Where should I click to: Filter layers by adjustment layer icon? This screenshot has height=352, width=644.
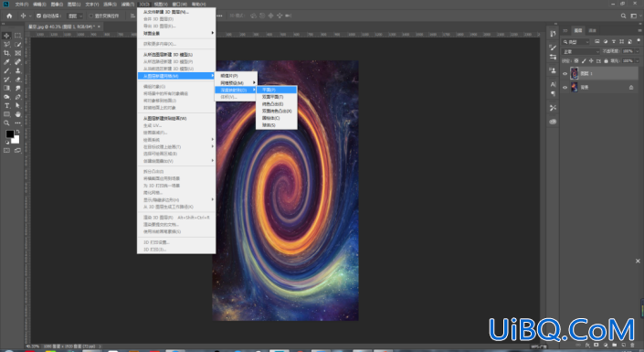pos(606,41)
